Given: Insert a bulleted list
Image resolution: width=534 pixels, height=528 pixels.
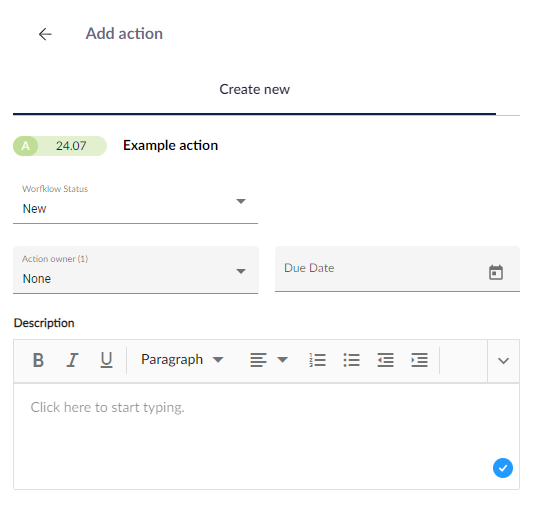Looking at the screenshot, I should click(351, 360).
